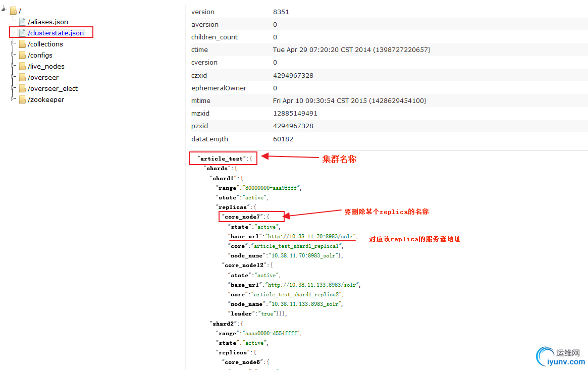Click the overseer folder icon
Viewport: 588px width, 370px height.
tap(22, 77)
